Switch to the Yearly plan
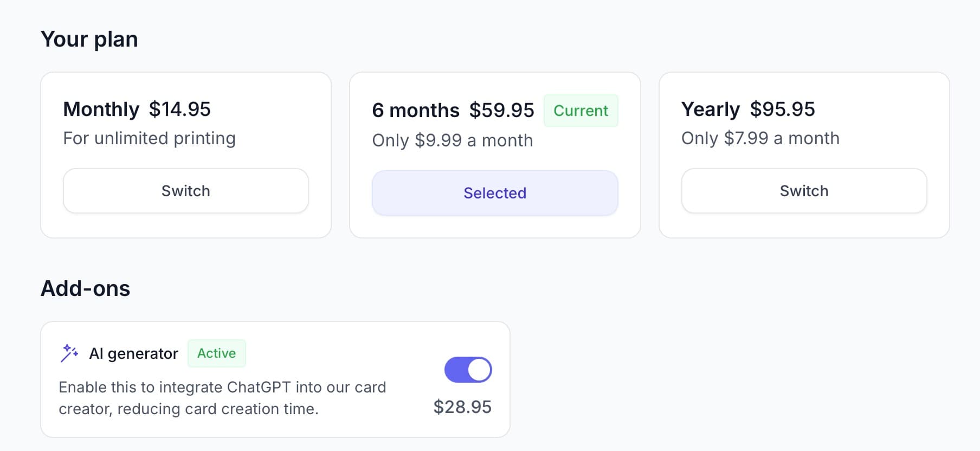Image resolution: width=980 pixels, height=451 pixels. (803, 191)
